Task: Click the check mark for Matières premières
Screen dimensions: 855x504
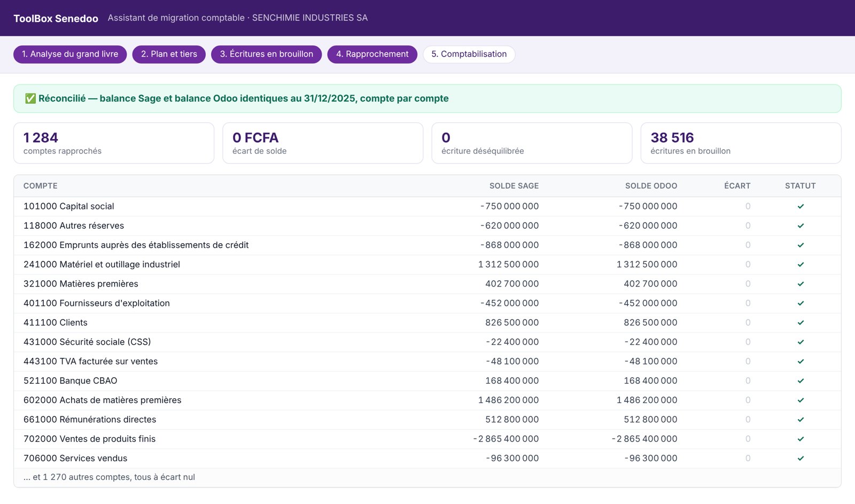Action: click(800, 284)
